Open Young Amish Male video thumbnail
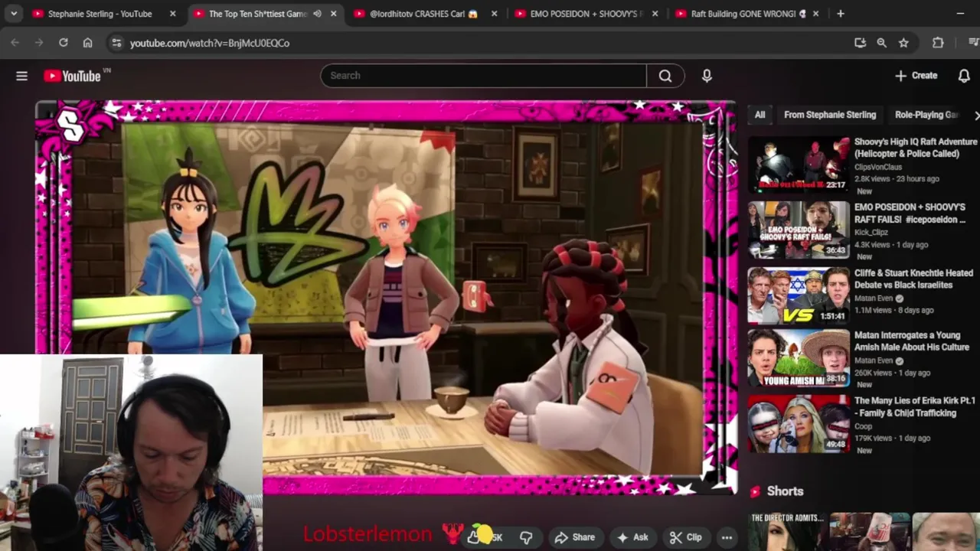This screenshot has width=980, height=551. coord(799,358)
